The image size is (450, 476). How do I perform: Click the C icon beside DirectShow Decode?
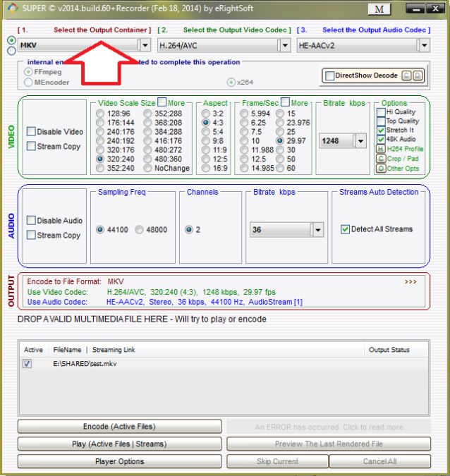coord(406,75)
